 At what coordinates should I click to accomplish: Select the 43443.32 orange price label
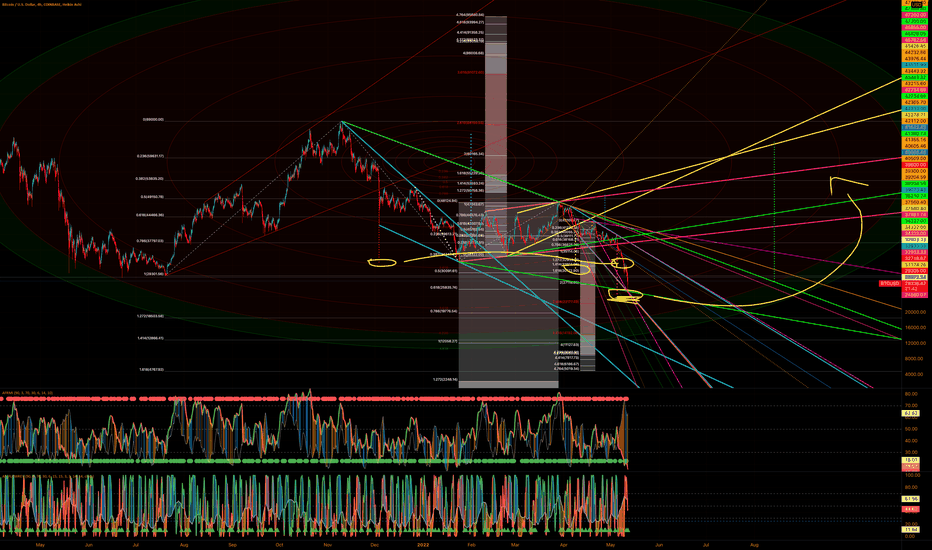tap(915, 71)
